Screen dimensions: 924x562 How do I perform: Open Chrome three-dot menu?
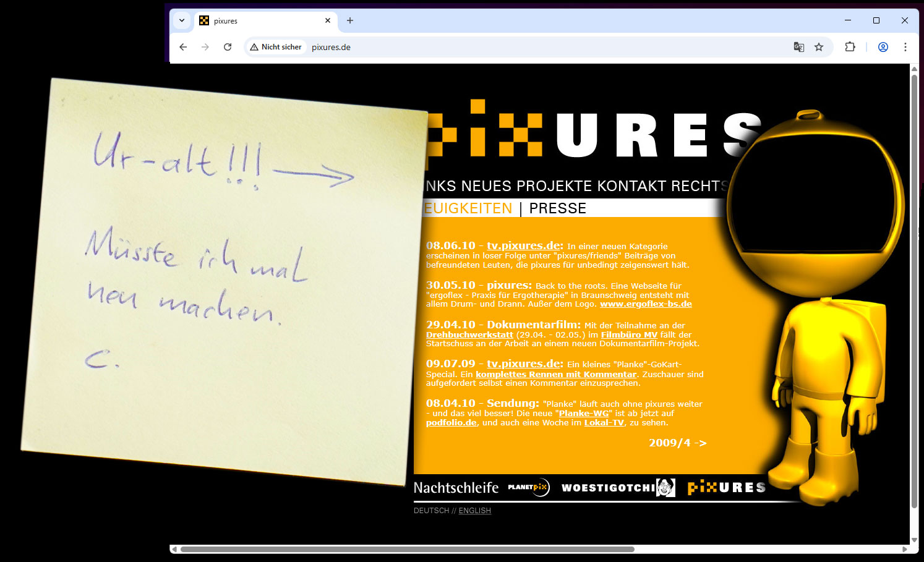(905, 47)
